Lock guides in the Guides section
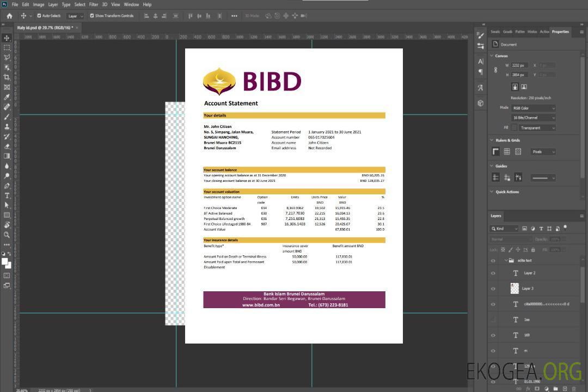 507,177
